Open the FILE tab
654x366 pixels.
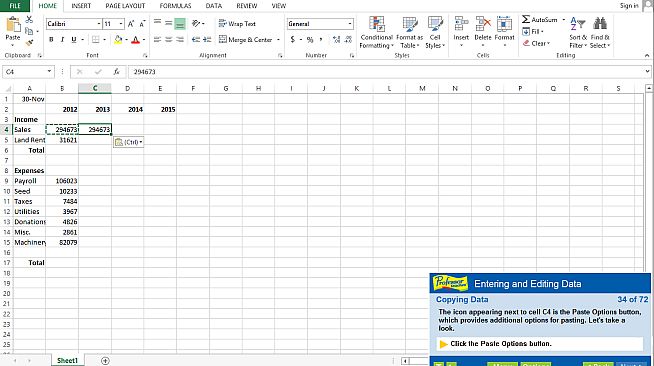click(15, 6)
